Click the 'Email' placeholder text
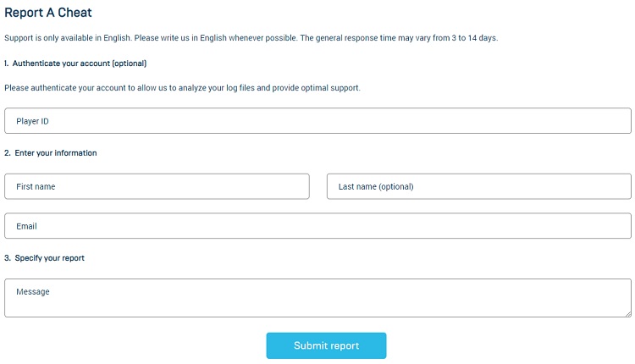The width and height of the screenshot is (635, 364). pyautogui.click(x=26, y=226)
